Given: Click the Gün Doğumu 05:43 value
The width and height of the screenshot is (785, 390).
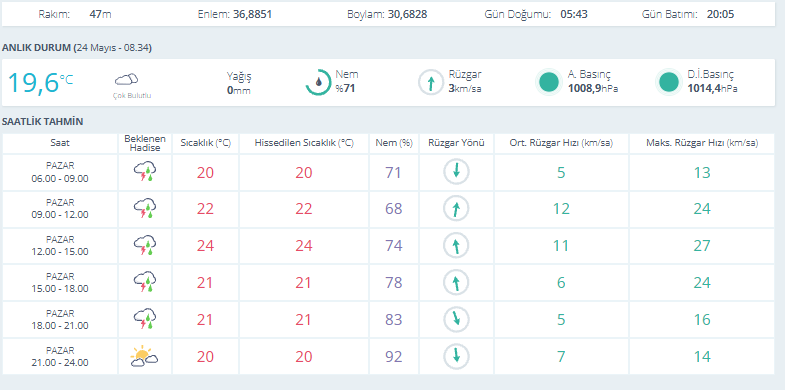Looking at the screenshot, I should coord(573,14).
